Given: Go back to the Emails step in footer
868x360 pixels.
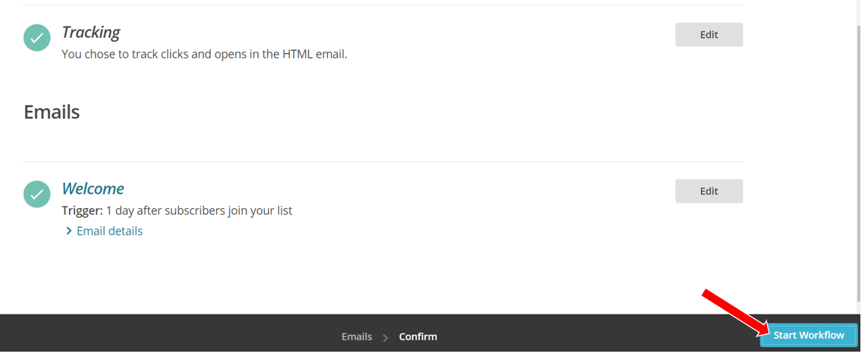Looking at the screenshot, I should click(x=357, y=336).
